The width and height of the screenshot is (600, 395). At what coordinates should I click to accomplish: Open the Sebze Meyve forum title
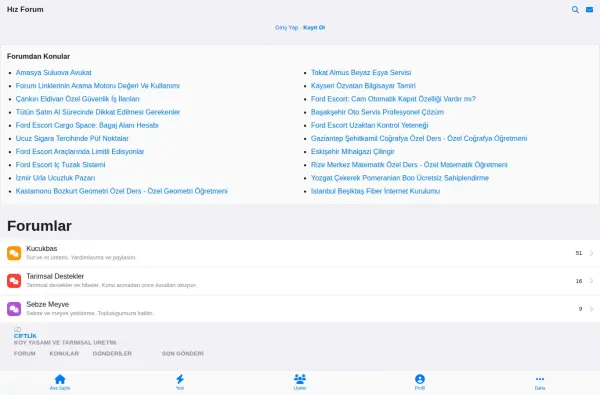(47, 305)
